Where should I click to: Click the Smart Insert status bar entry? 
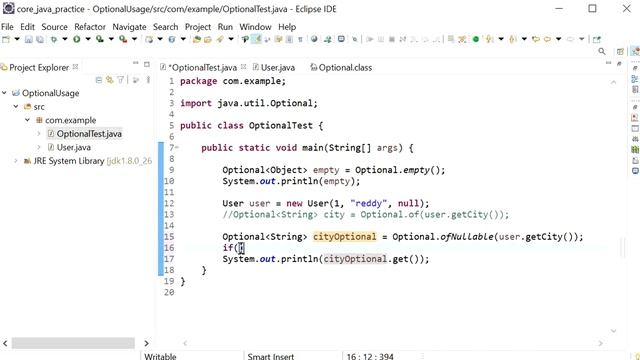pos(271,356)
